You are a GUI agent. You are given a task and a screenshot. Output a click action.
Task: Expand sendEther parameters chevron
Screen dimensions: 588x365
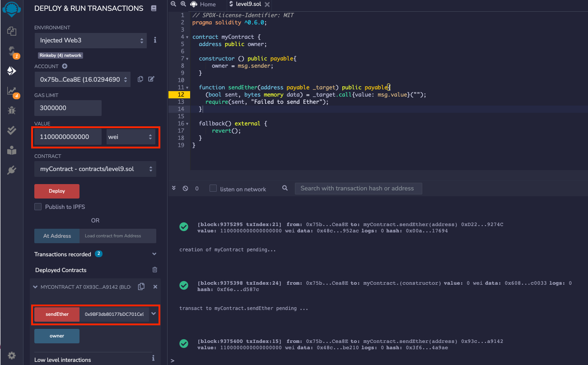(154, 314)
